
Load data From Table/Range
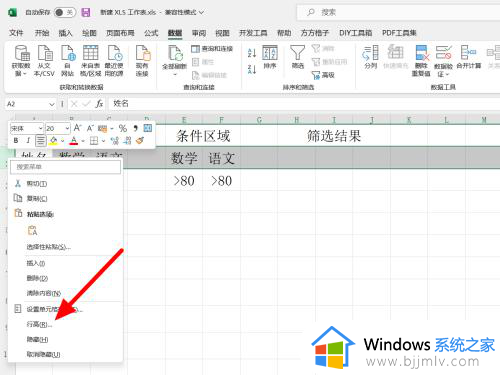[x=90, y=61]
